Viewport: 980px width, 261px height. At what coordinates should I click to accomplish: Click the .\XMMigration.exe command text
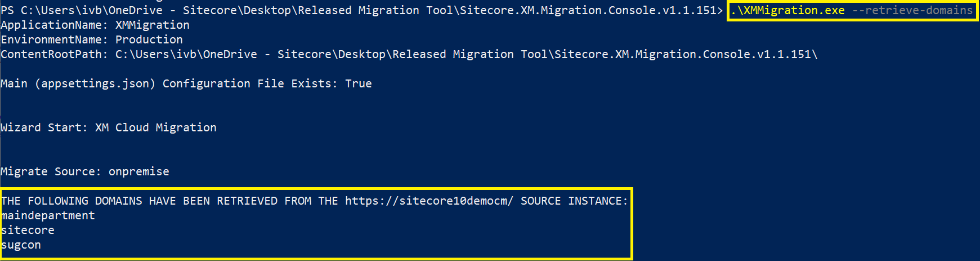point(787,11)
